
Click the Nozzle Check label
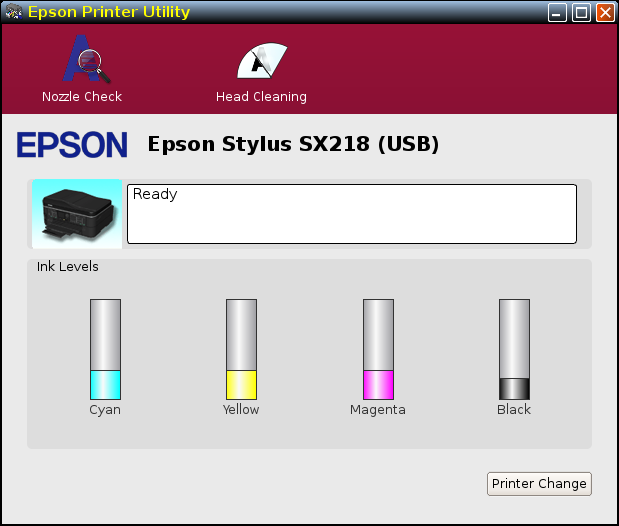(x=82, y=97)
